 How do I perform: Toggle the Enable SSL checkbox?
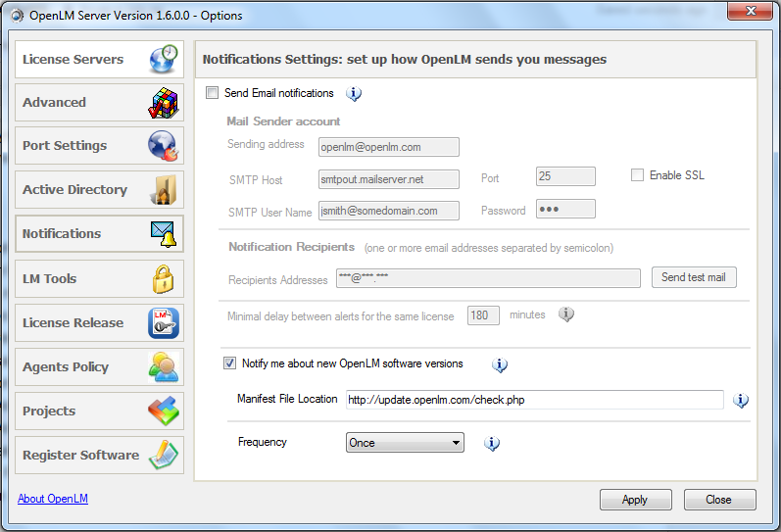[x=637, y=174]
